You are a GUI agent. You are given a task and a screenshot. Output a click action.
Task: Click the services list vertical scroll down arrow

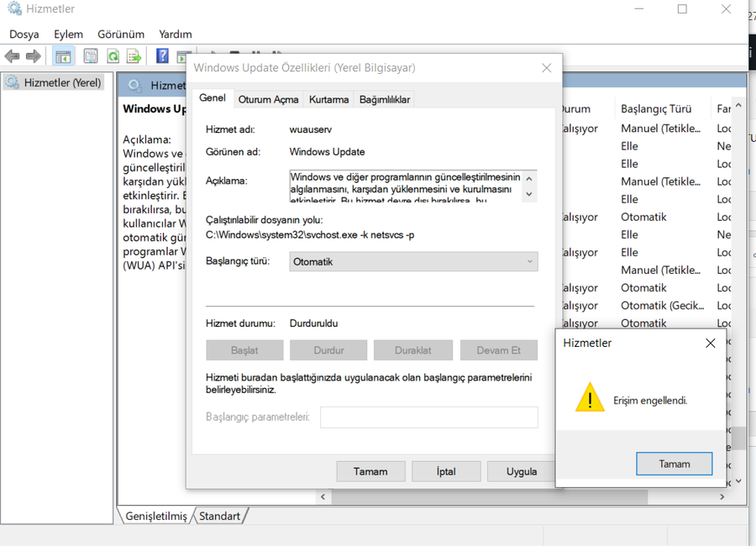pyautogui.click(x=738, y=482)
